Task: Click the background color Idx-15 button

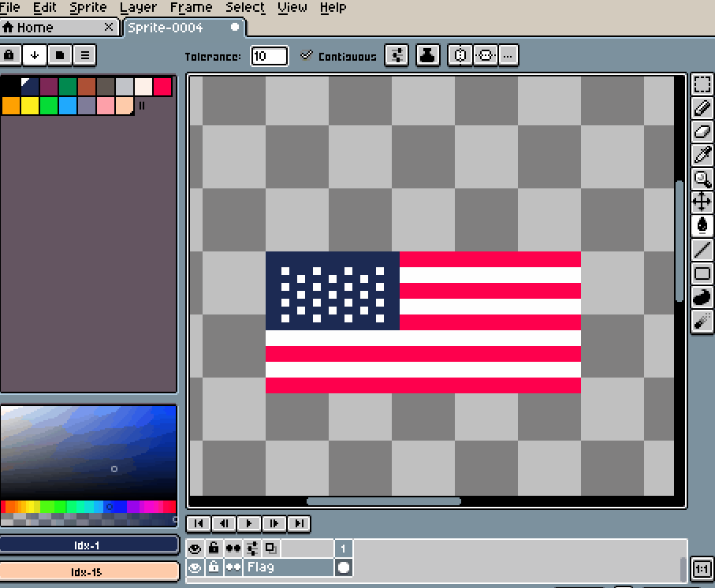Action: tap(88, 571)
